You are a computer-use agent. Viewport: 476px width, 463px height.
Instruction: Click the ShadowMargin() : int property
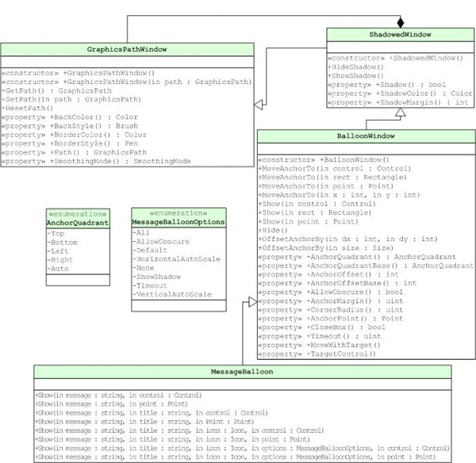(x=397, y=102)
